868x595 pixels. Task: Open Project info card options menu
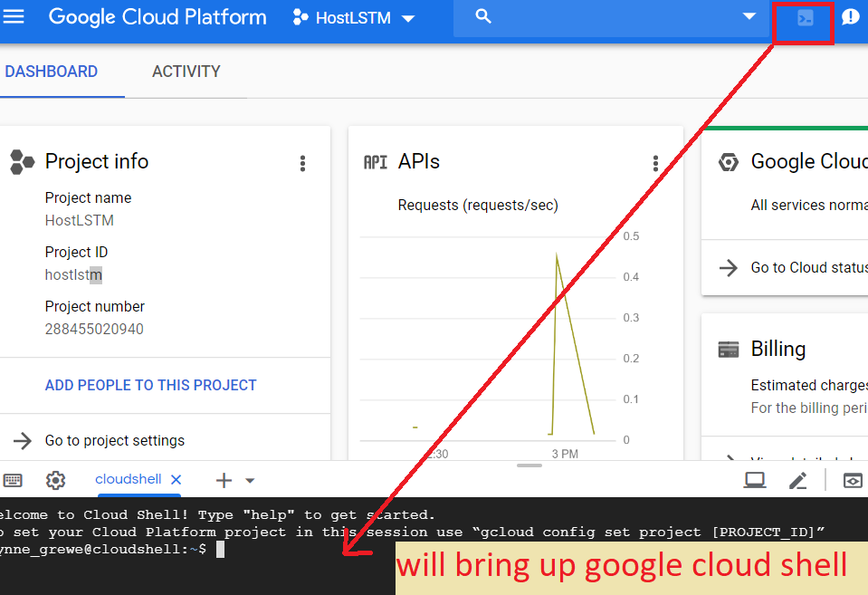point(302,163)
